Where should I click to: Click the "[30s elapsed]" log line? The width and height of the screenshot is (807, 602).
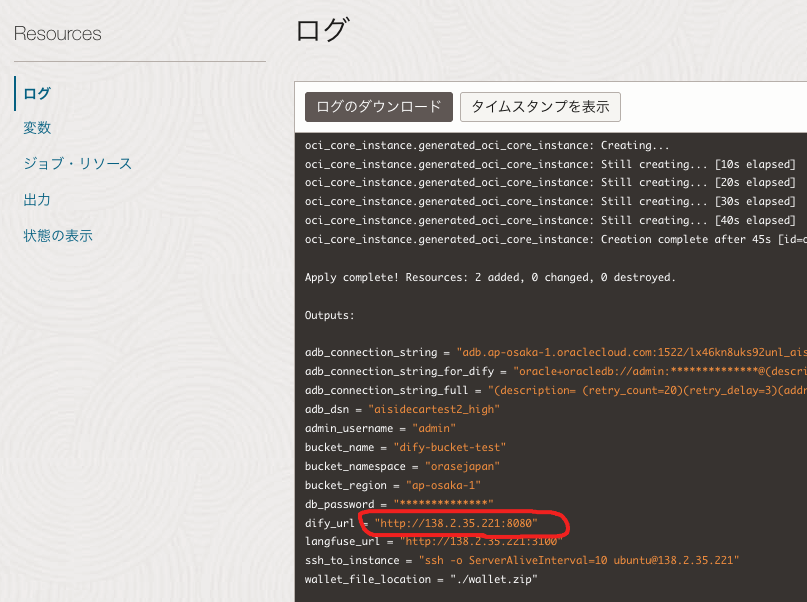click(x=550, y=202)
